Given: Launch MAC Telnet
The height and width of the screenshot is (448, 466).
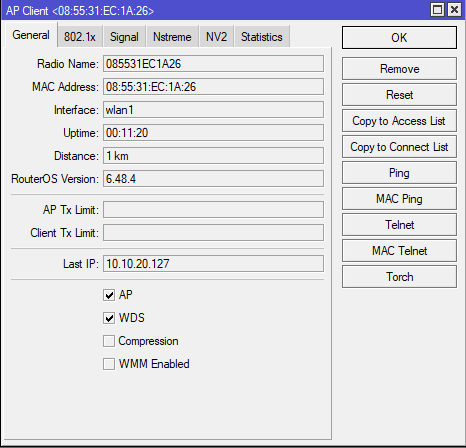Looking at the screenshot, I should point(399,251).
